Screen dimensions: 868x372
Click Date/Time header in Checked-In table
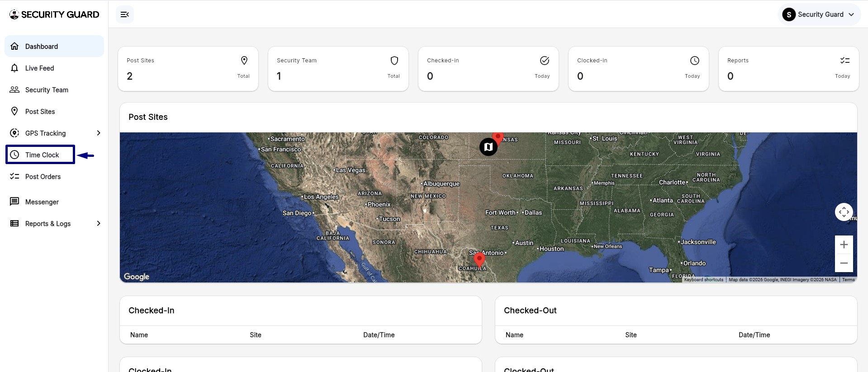[x=379, y=335]
